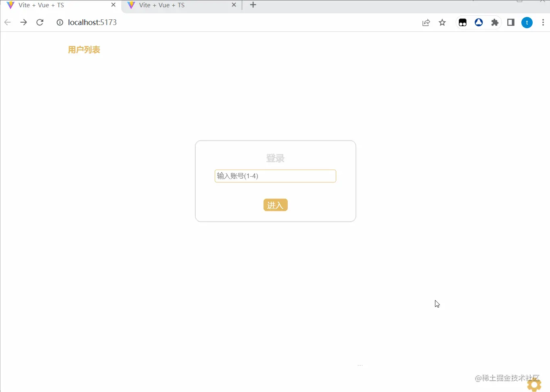Switch to the second Vite + Vue + TS tab

(x=181, y=5)
